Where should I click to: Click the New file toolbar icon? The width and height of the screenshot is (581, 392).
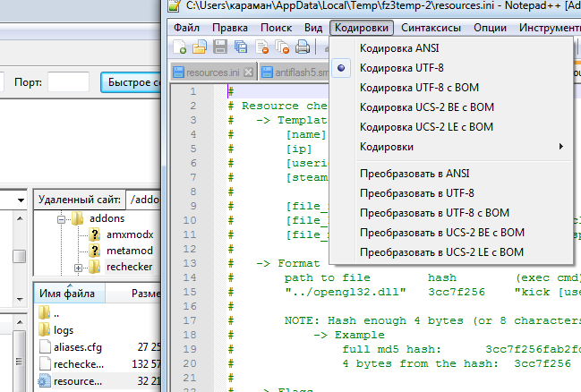[x=180, y=47]
